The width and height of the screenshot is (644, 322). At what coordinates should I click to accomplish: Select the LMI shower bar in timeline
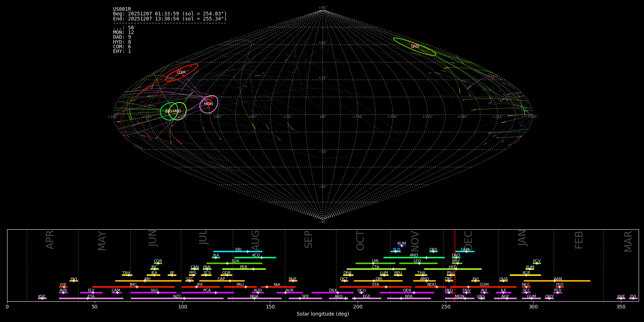click(x=375, y=263)
